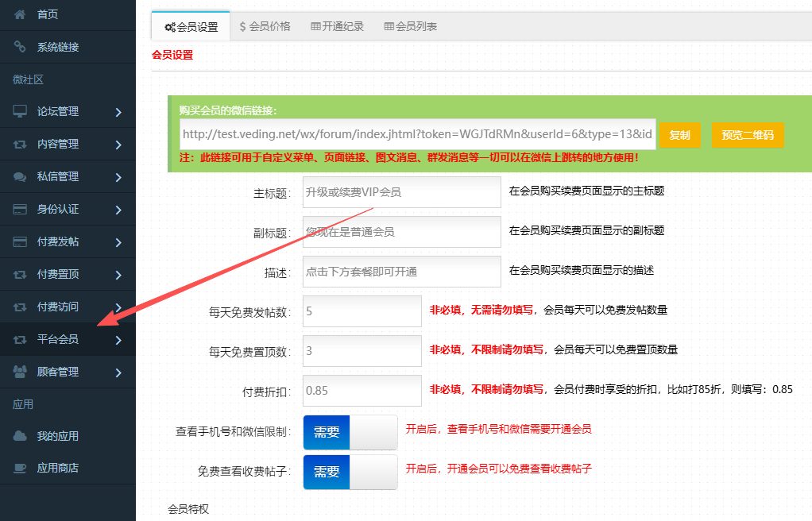Switch to the 会员价格 tab
812x521 pixels.
[265, 26]
